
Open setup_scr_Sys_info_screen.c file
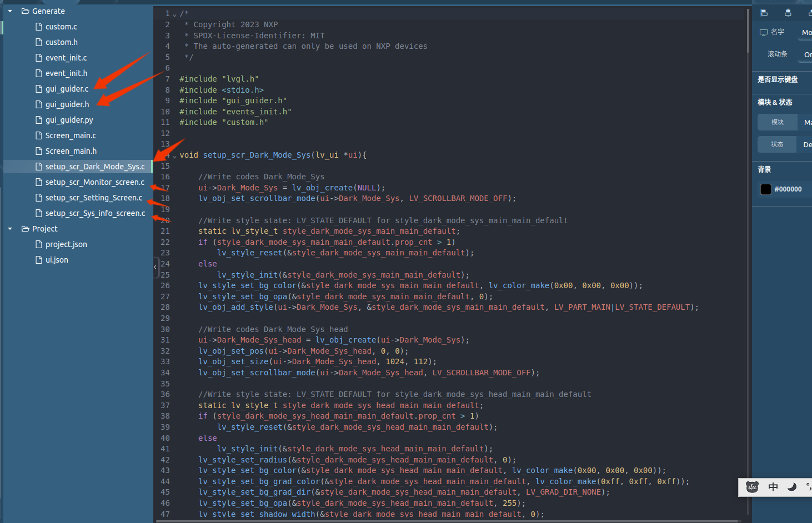pos(96,213)
